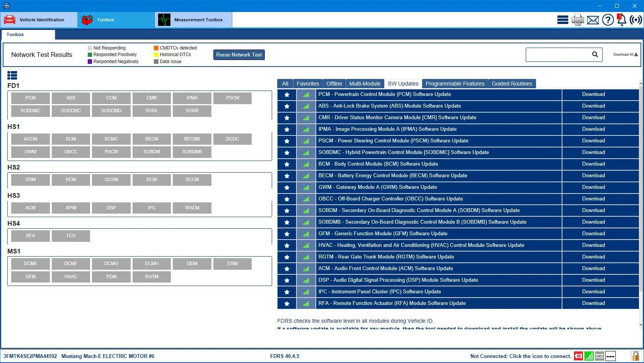Viewport: 644px width, 363px height.
Task: Toggle favorite star for PSCM Software Update
Action: coord(287,141)
